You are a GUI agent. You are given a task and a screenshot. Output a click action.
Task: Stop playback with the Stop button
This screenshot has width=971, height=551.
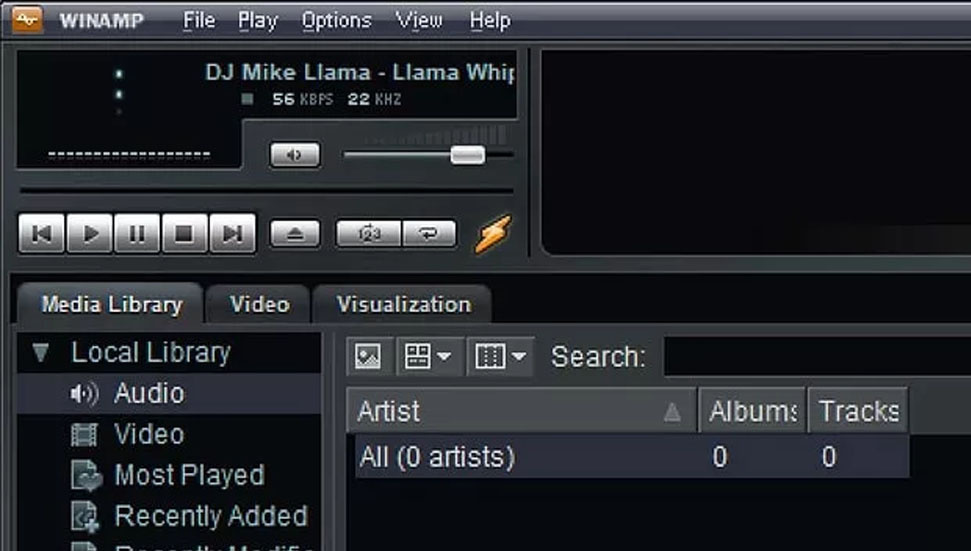click(x=184, y=234)
